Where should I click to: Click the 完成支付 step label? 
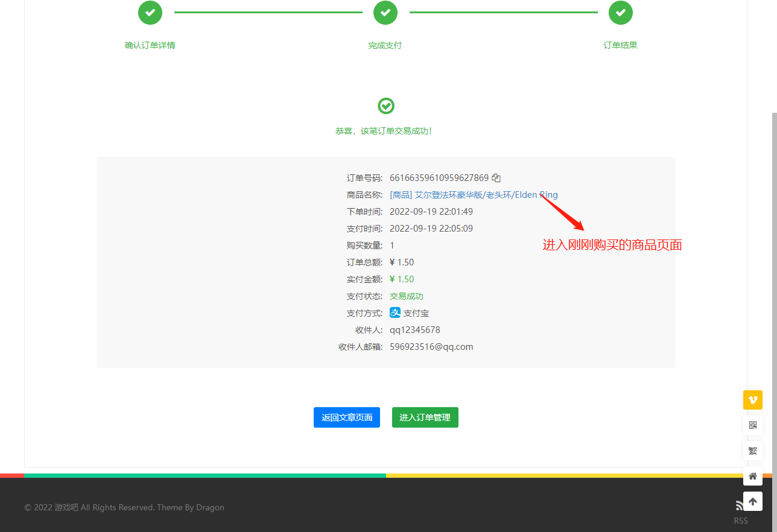(x=385, y=45)
